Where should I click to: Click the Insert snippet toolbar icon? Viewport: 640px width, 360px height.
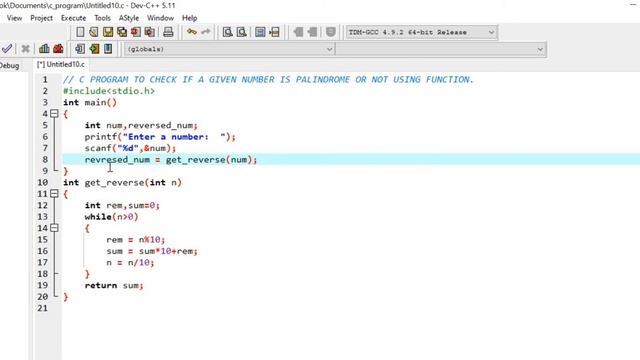80,49
